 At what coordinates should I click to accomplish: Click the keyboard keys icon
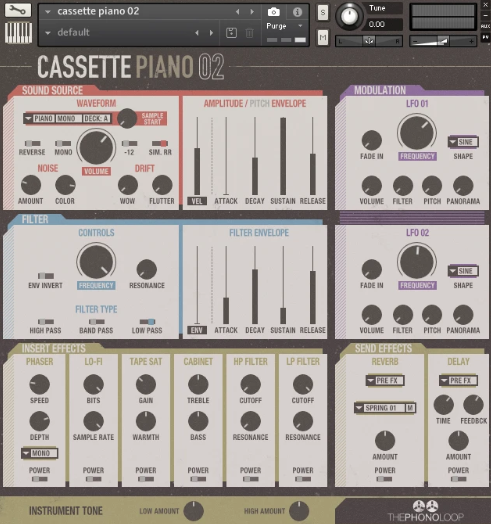tap(19, 32)
